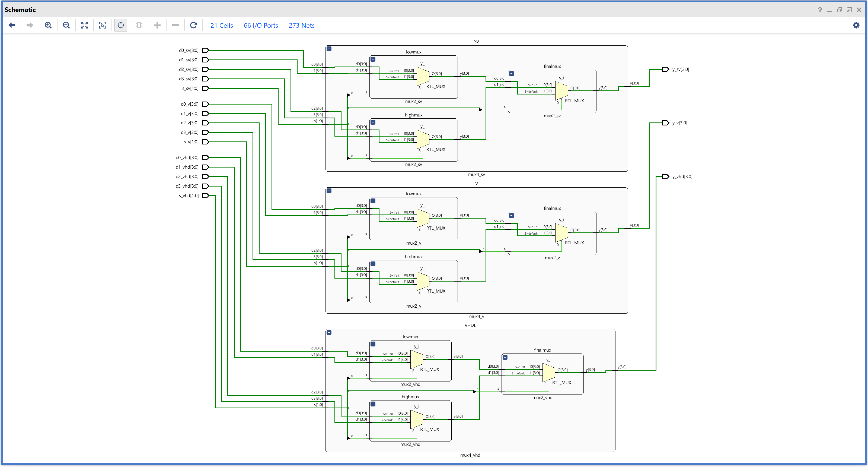Click the help question mark button
This screenshot has width=868, height=467.
coord(820,10)
